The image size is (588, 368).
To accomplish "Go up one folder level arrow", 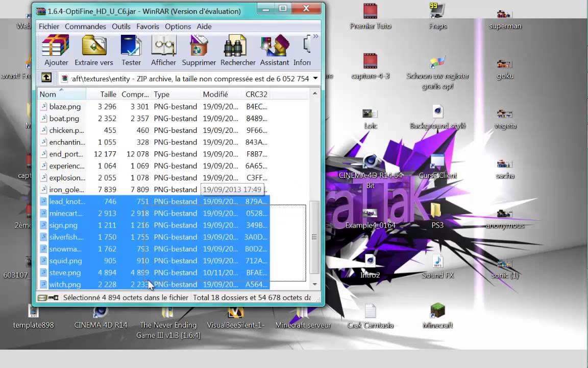I will [x=46, y=78].
